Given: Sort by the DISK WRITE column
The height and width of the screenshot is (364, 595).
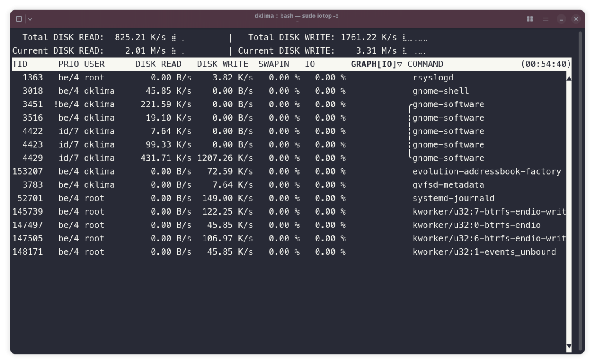Looking at the screenshot, I should [x=223, y=64].
